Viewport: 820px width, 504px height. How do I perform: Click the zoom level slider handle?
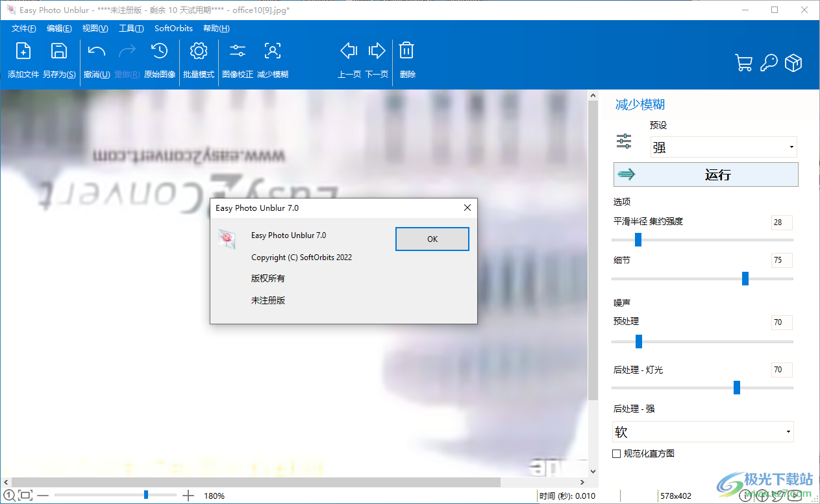[146, 495]
